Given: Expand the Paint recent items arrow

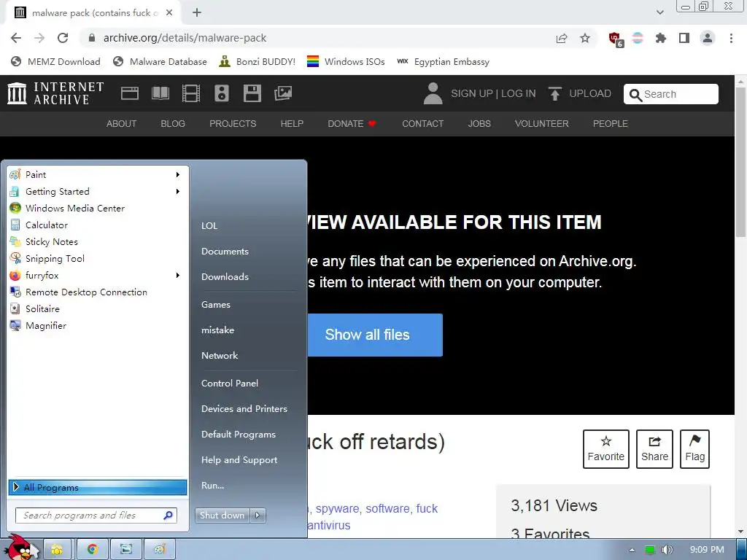Looking at the screenshot, I should (x=178, y=175).
